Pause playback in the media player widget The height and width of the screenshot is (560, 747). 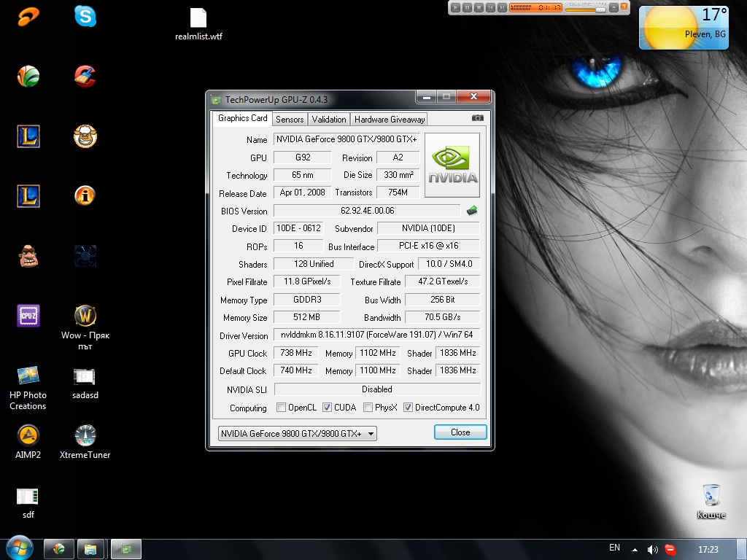coord(468,7)
